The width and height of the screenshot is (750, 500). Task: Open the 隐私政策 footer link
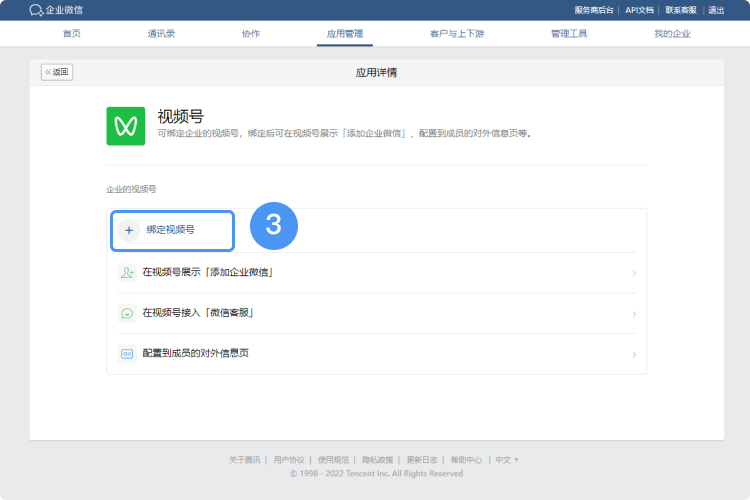click(376, 460)
